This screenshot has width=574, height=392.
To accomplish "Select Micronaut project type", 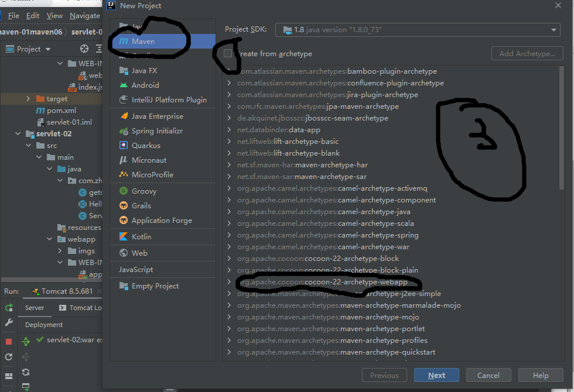I will (163, 160).
